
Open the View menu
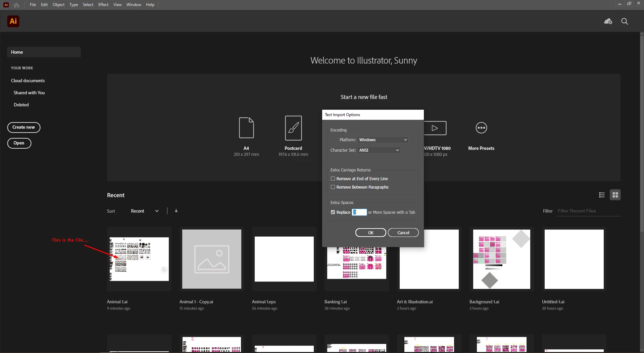[117, 5]
